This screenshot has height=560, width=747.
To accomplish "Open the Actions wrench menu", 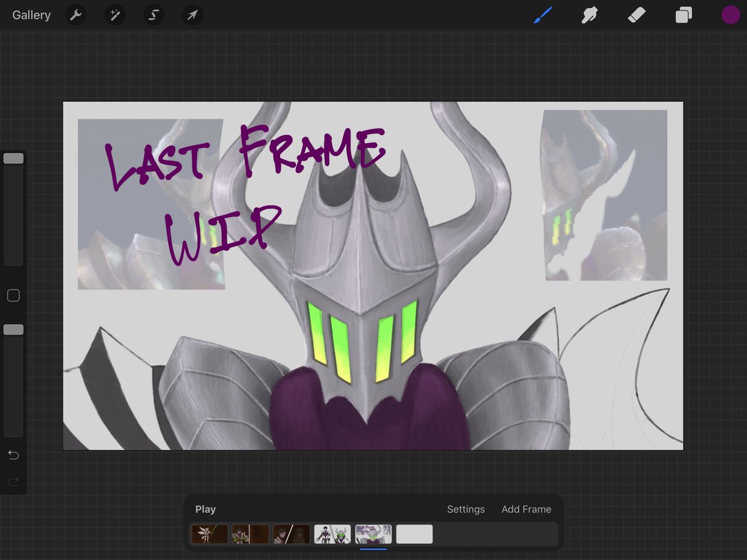I will pos(76,15).
